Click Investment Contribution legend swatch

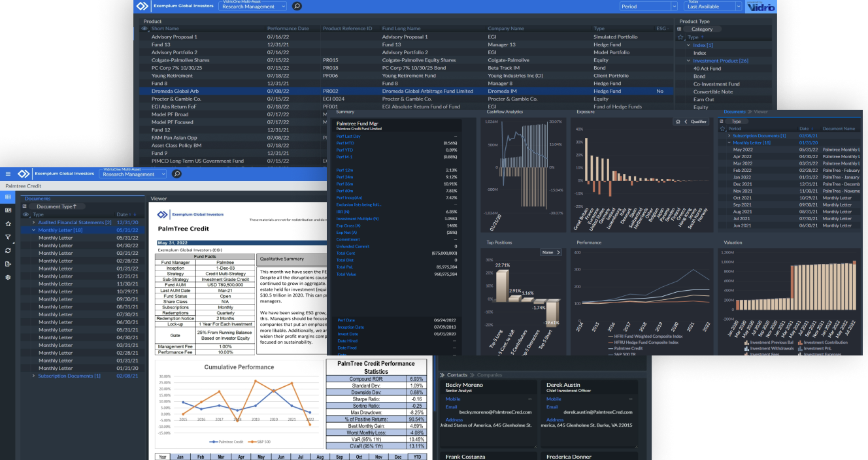click(x=799, y=342)
